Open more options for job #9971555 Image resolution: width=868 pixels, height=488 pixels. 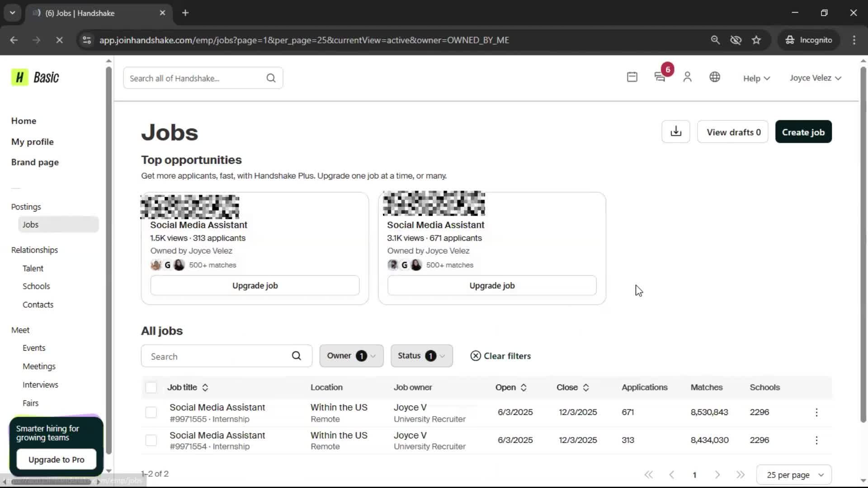(x=816, y=413)
